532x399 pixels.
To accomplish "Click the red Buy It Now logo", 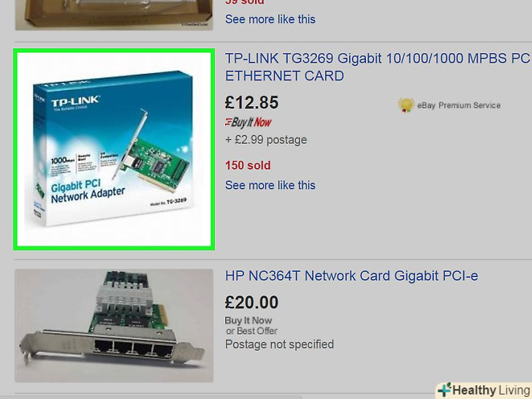I will pos(248,122).
